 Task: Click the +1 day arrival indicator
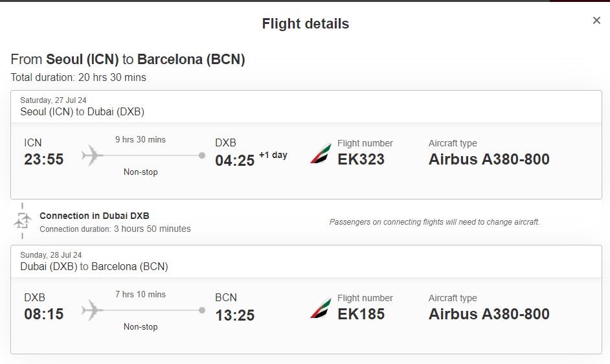(x=273, y=155)
